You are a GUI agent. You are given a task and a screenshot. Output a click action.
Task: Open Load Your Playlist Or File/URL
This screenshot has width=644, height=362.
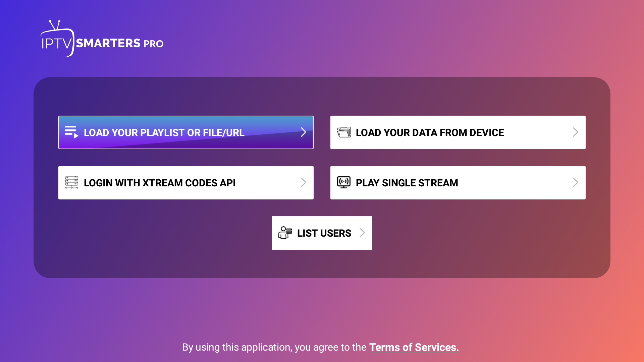pyautogui.click(x=186, y=132)
